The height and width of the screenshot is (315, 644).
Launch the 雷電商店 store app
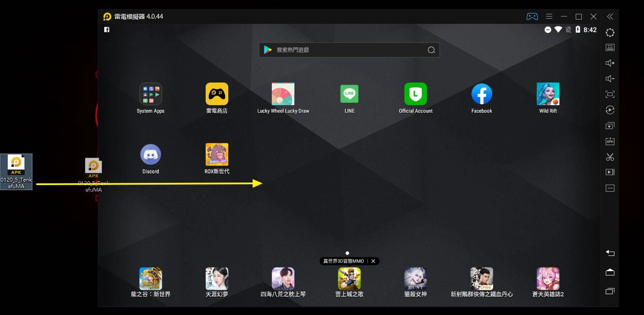pyautogui.click(x=217, y=94)
